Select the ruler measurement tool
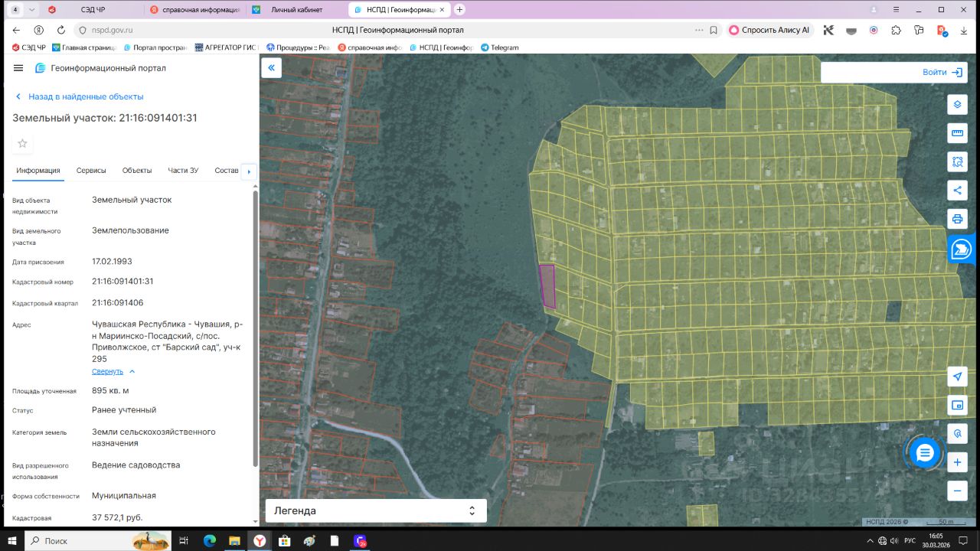The height and width of the screenshot is (551, 980). (956, 133)
